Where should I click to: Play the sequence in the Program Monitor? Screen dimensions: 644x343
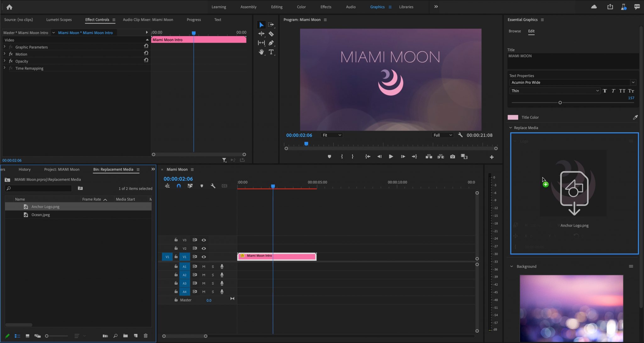[390, 156]
